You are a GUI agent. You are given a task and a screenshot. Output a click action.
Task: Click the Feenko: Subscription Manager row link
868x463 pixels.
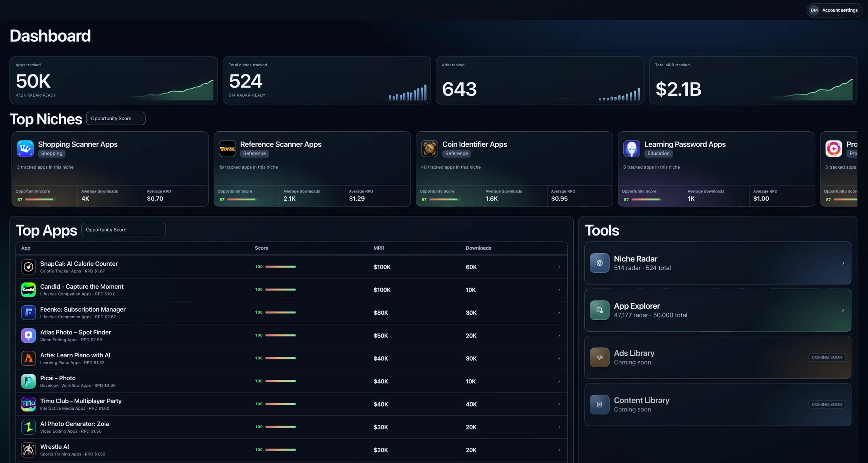559,312
